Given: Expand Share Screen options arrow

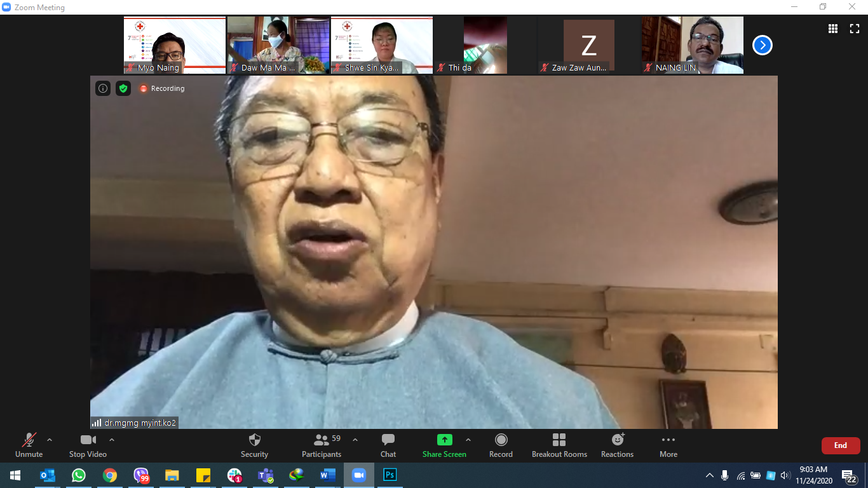Looking at the screenshot, I should click(468, 440).
